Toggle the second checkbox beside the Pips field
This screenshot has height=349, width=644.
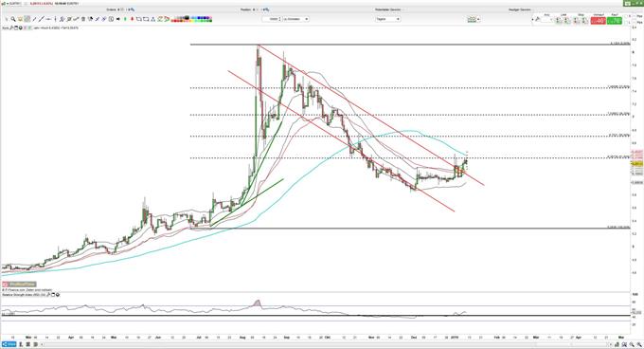click(x=625, y=22)
